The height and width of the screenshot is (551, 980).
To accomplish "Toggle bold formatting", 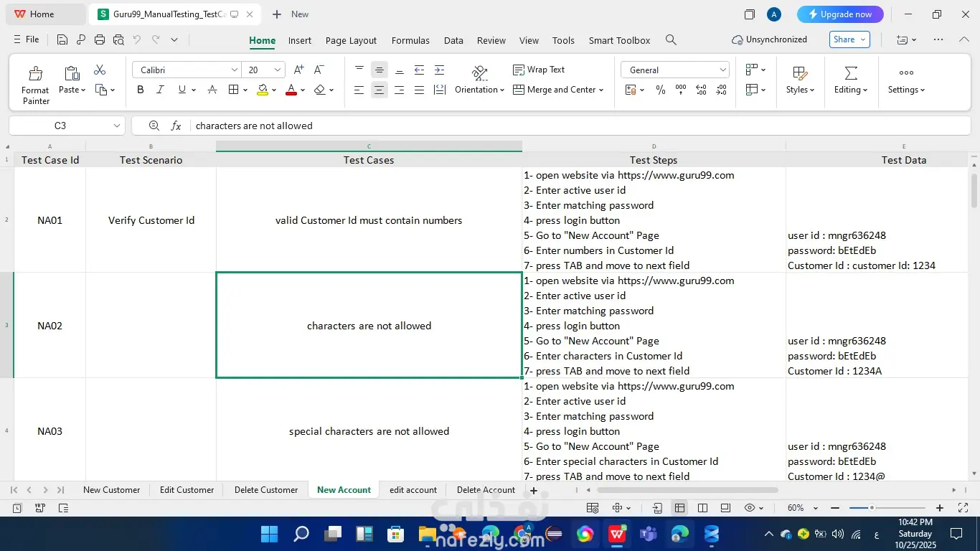I will tap(141, 90).
